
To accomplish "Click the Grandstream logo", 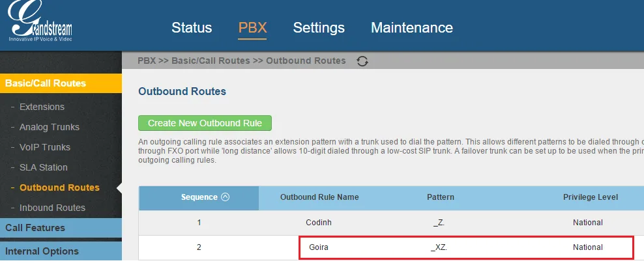I will (x=39, y=25).
